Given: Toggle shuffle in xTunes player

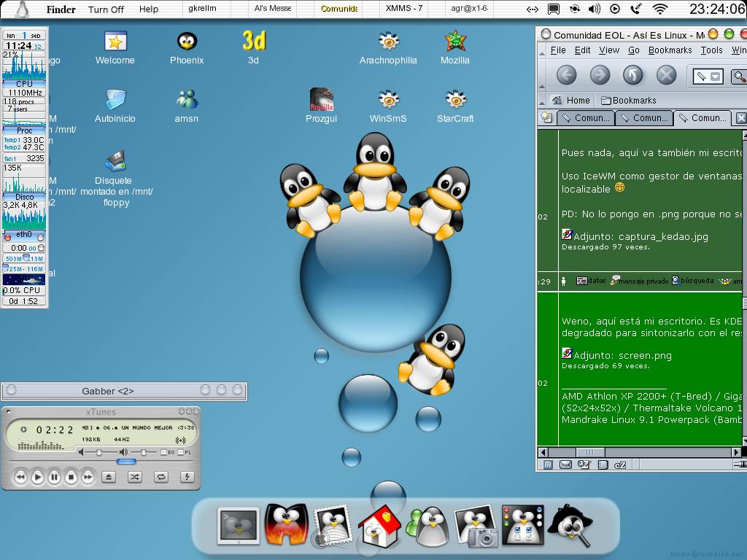Looking at the screenshot, I should click(x=135, y=477).
